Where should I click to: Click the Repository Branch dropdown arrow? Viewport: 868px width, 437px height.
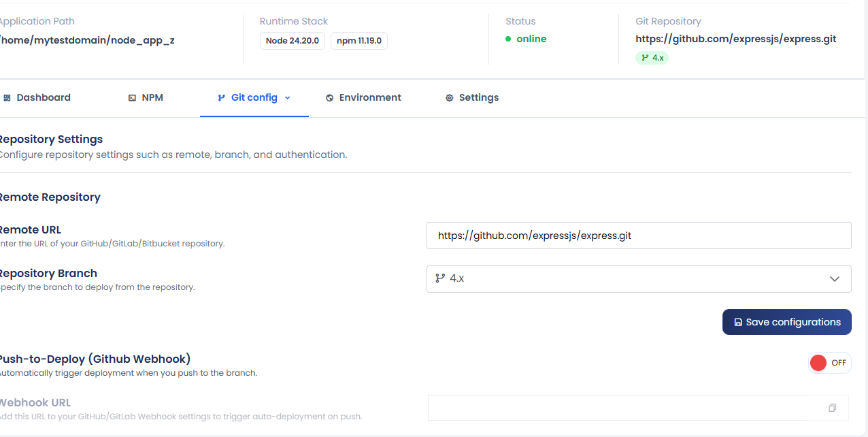tap(835, 279)
